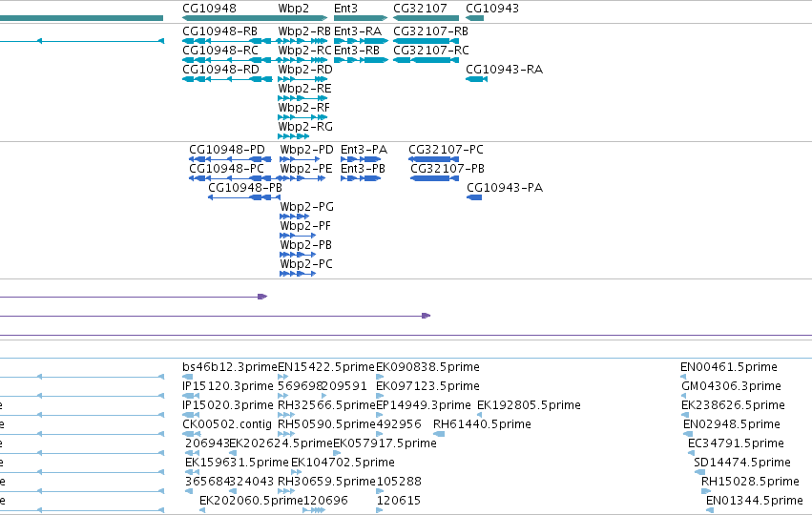Image resolution: width=812 pixels, height=515 pixels.
Task: Click transcript CG32107-RC
Action: click(x=431, y=51)
